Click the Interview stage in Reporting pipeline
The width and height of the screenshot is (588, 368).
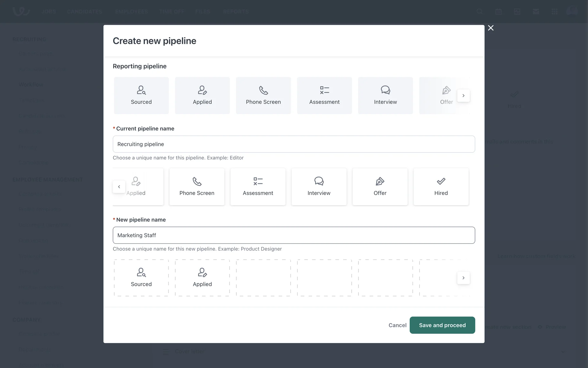(x=385, y=95)
